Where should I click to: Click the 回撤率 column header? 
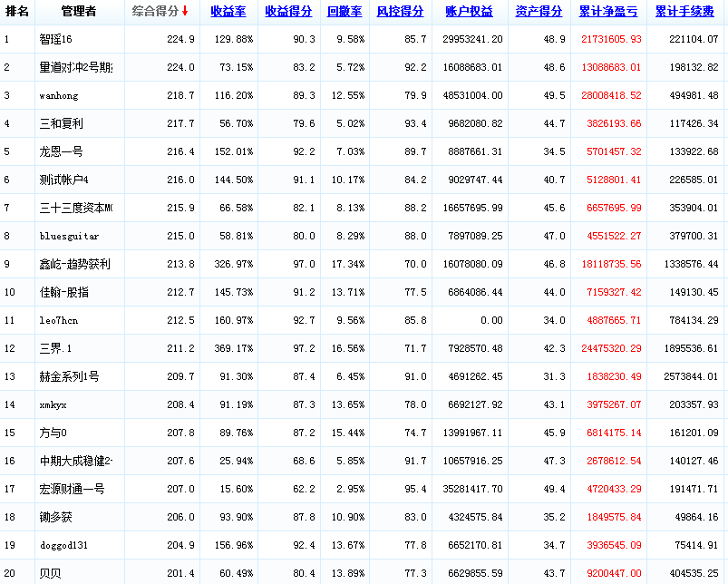(345, 12)
